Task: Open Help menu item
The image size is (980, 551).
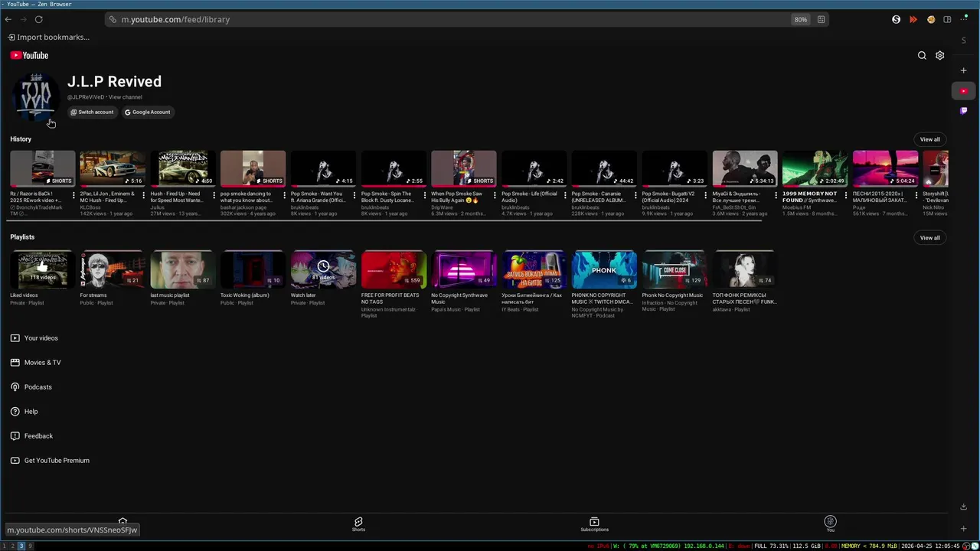Action: 24,411
